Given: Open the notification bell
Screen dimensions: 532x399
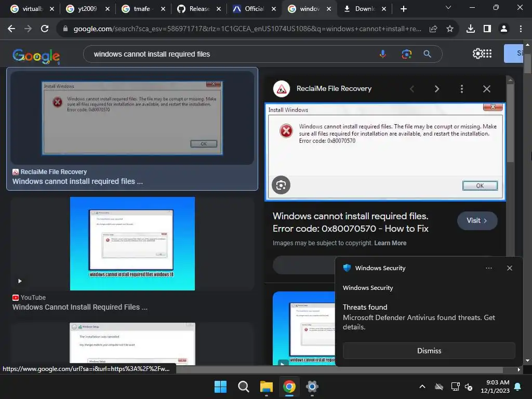Looking at the screenshot, I should coord(518,387).
